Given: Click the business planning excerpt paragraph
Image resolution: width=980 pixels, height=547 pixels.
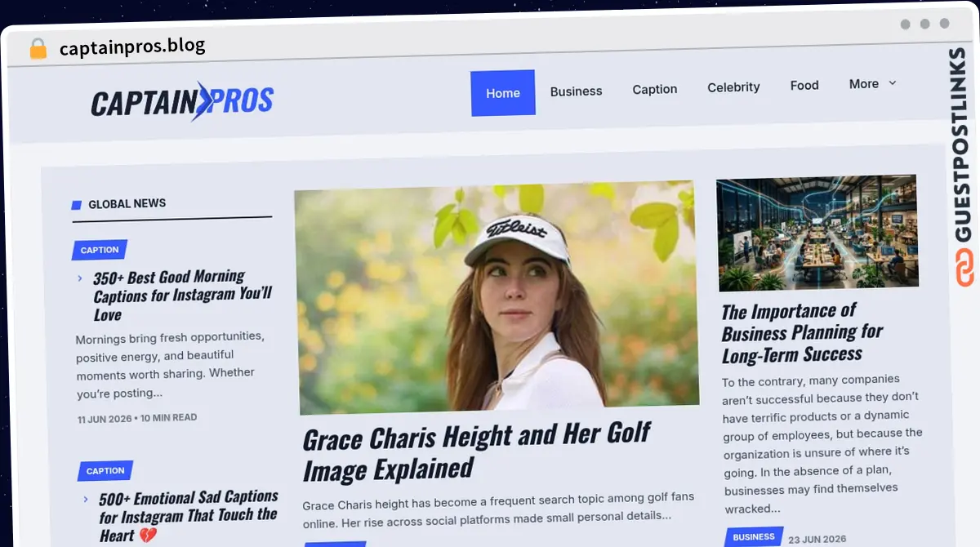Looking at the screenshot, I should (822, 443).
